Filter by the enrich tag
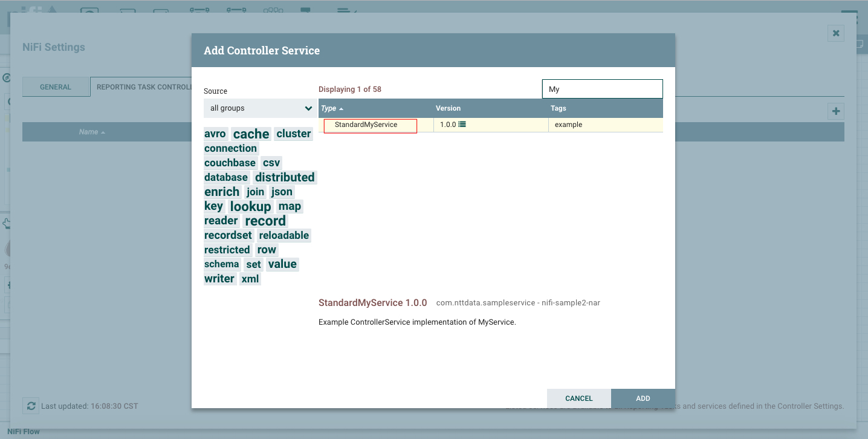This screenshot has height=439, width=868. pos(222,192)
